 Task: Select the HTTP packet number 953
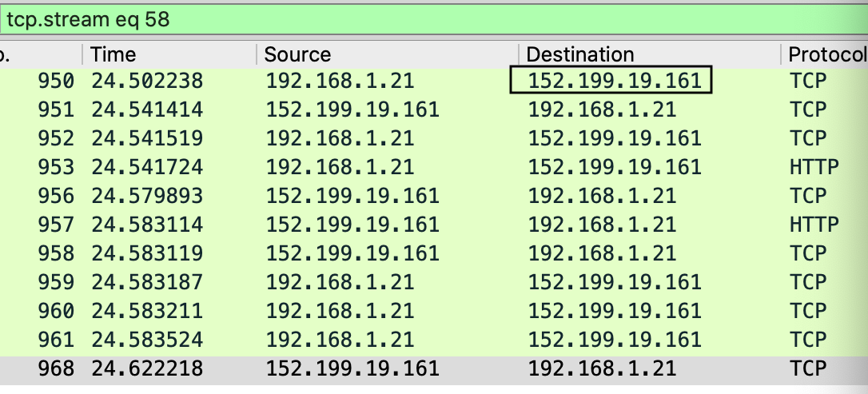(x=434, y=167)
